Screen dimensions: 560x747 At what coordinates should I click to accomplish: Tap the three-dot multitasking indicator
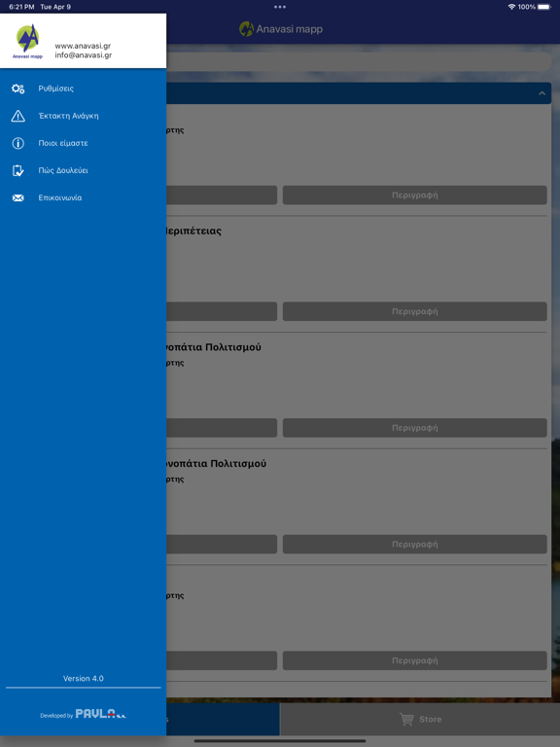pos(280,7)
